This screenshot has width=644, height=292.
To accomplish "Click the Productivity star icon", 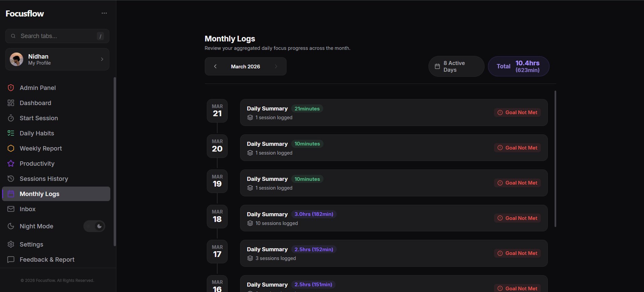I will [11, 164].
